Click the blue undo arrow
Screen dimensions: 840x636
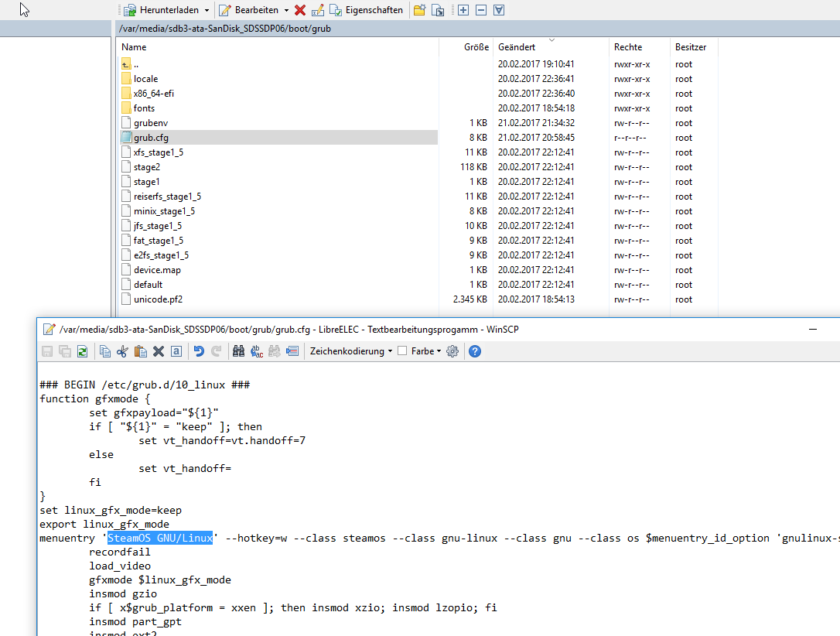199,351
